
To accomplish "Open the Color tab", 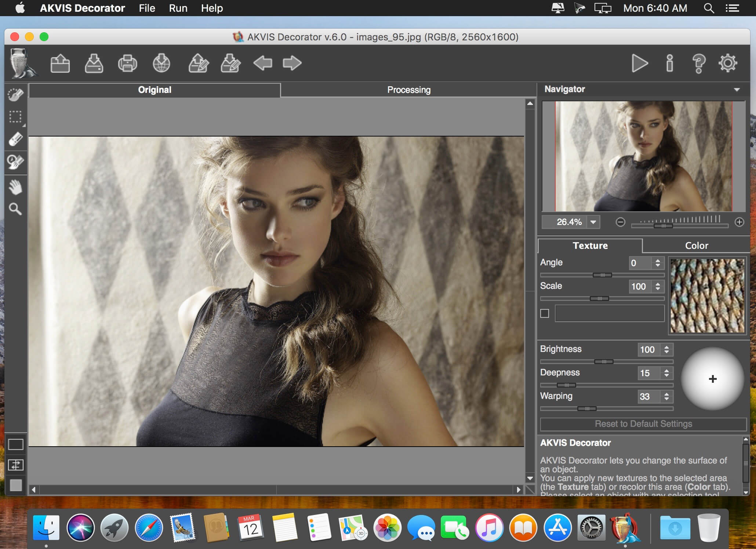I will click(697, 246).
